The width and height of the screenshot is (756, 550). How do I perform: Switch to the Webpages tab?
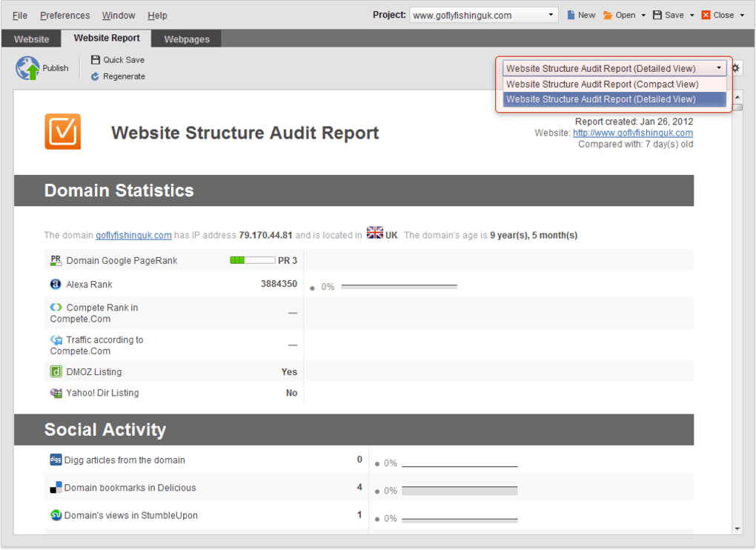185,38
